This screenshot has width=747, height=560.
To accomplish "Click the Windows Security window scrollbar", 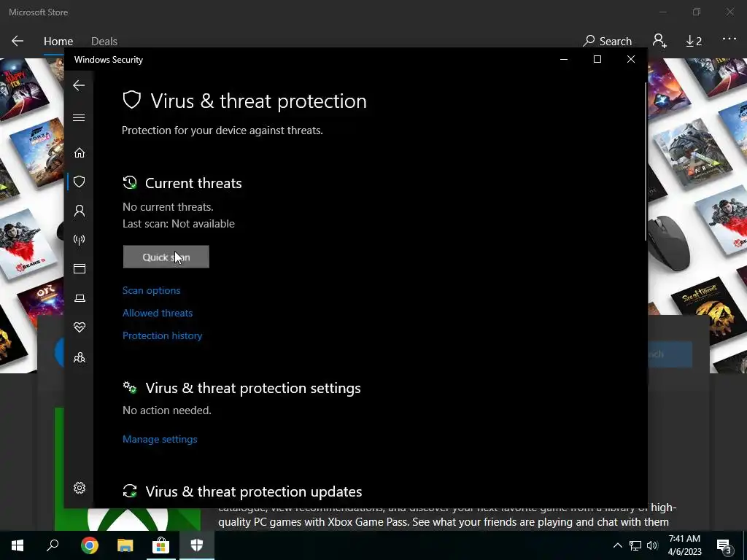I will (645, 162).
